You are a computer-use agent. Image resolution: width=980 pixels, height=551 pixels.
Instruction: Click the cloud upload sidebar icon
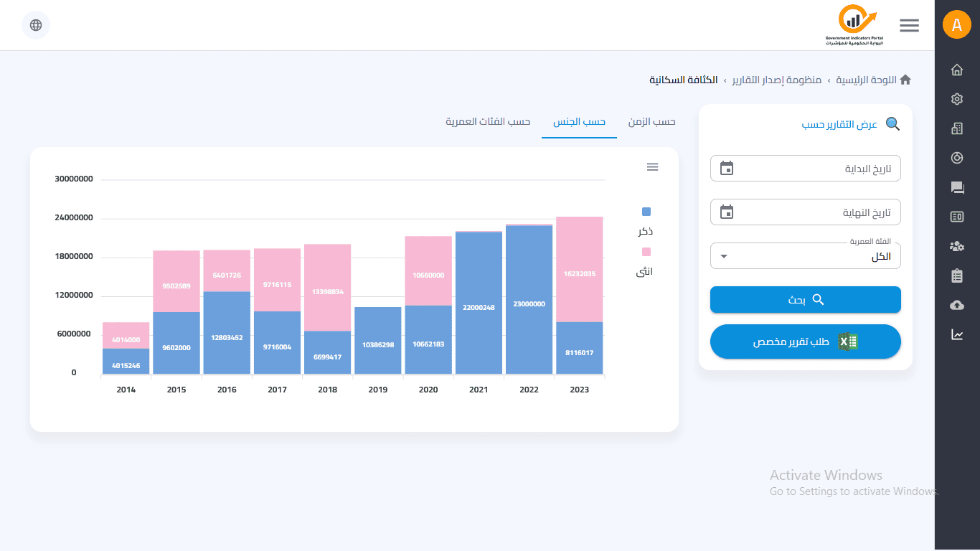(956, 305)
